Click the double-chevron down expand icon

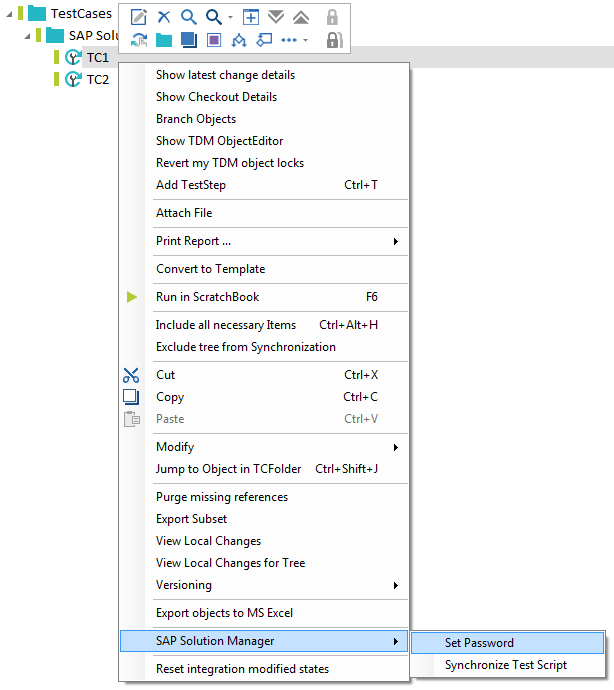276,17
